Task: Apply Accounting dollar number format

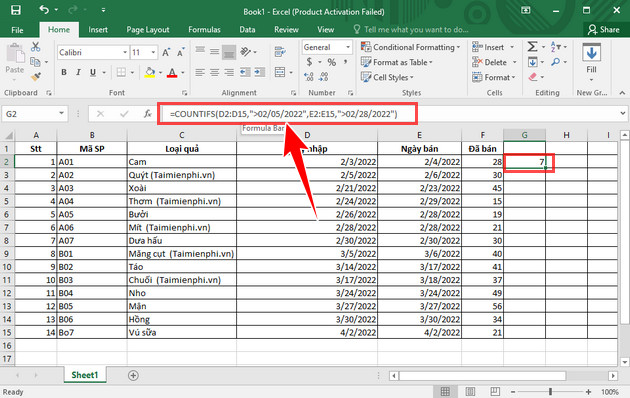Action: (x=309, y=62)
